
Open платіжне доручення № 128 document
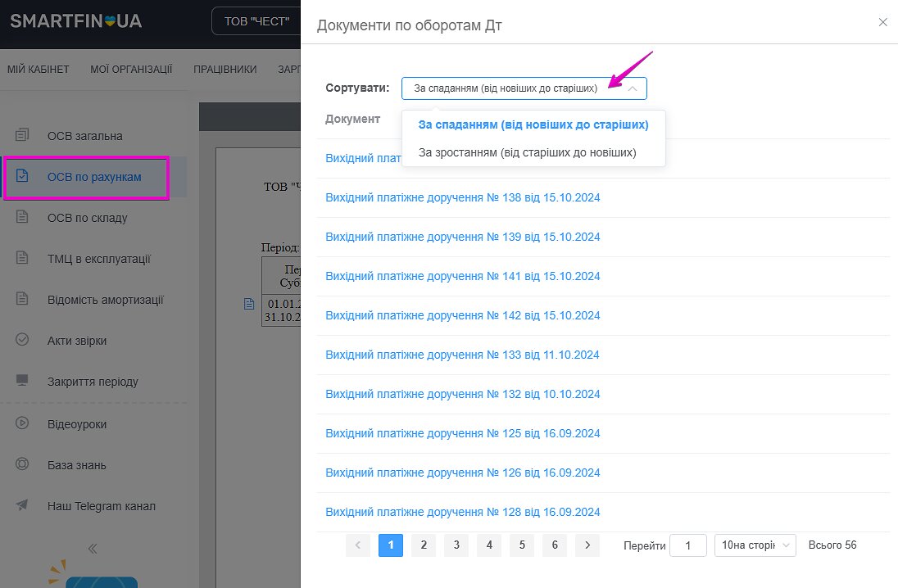point(463,512)
